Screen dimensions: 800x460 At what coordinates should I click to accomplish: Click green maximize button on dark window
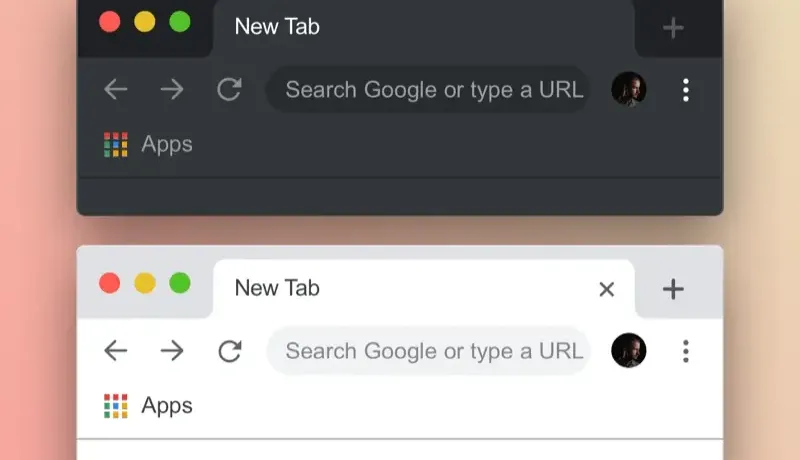(180, 22)
